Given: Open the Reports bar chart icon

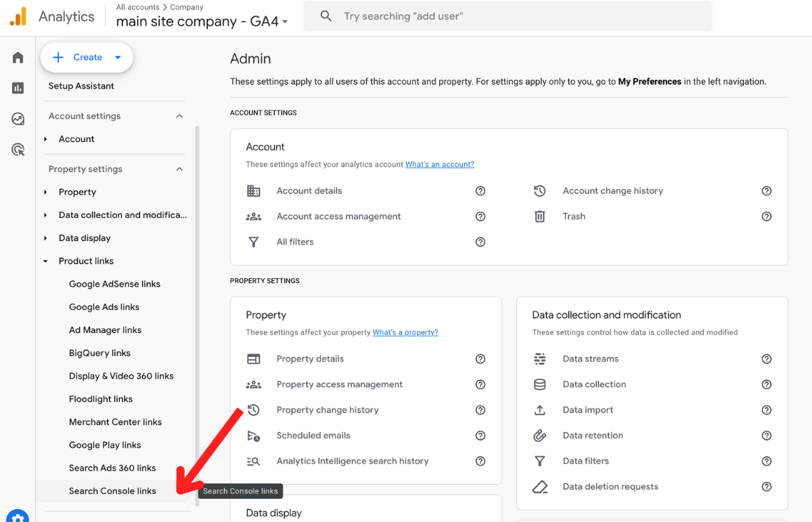Looking at the screenshot, I should (x=18, y=88).
